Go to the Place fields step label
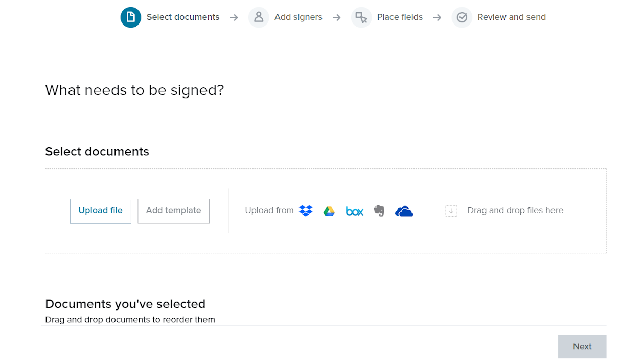 [x=400, y=17]
